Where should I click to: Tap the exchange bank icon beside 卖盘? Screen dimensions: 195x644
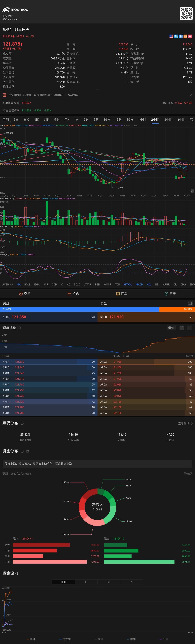click(190, 303)
